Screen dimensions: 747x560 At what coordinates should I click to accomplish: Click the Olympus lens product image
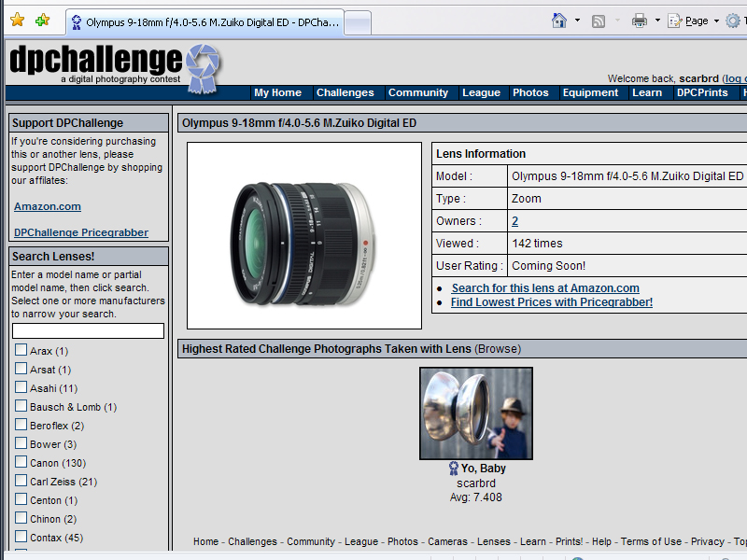click(x=304, y=236)
